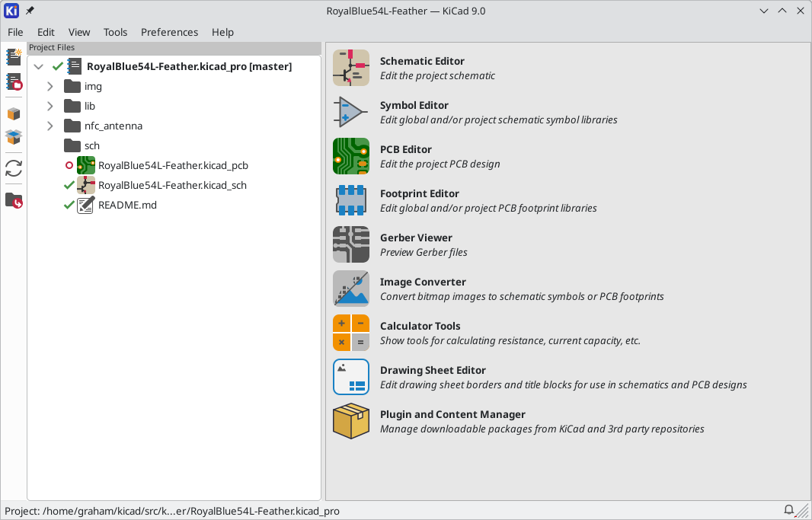
Task: Open the Preferences menu
Action: tap(169, 32)
